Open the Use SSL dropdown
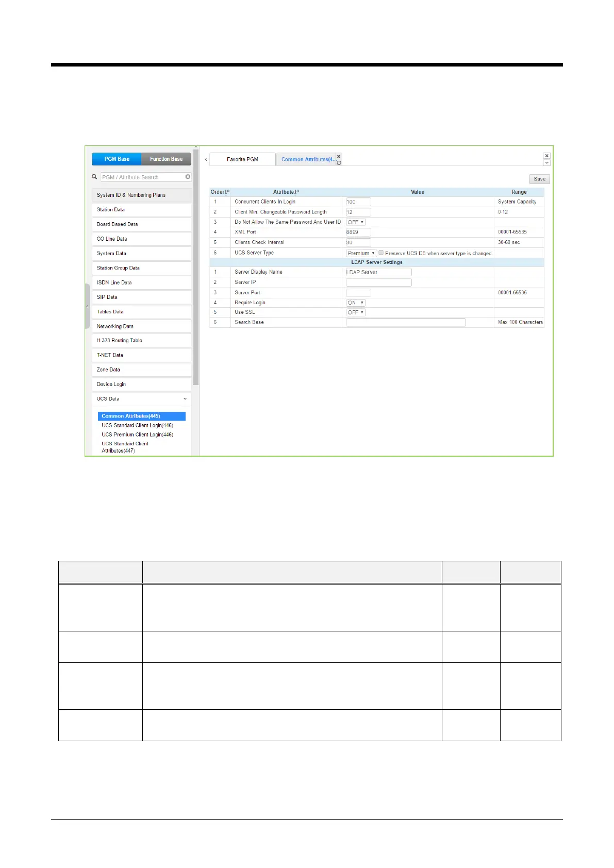The image size is (614, 868). pyautogui.click(x=356, y=312)
